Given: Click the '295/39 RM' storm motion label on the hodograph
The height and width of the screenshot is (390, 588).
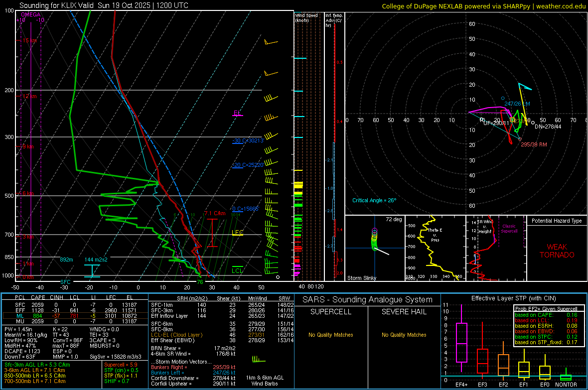Looking at the screenshot, I should (x=534, y=145).
